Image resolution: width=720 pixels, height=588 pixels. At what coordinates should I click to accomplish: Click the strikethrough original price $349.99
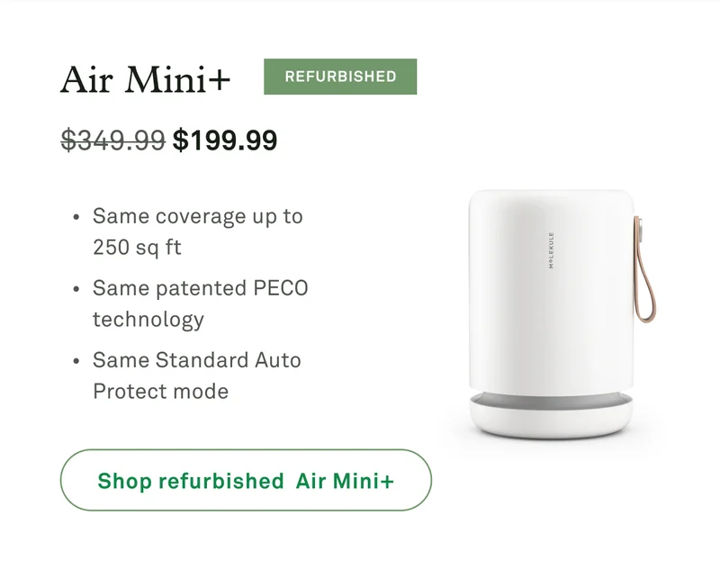tap(111, 140)
